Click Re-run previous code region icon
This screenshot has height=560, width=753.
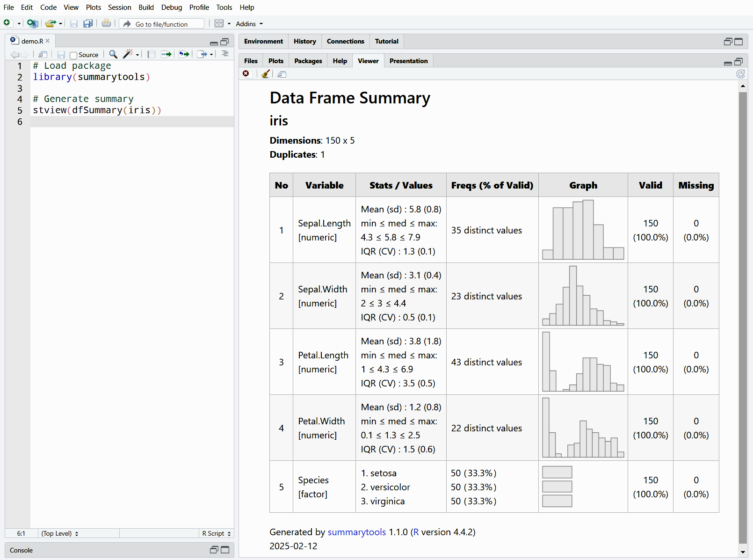[184, 54]
